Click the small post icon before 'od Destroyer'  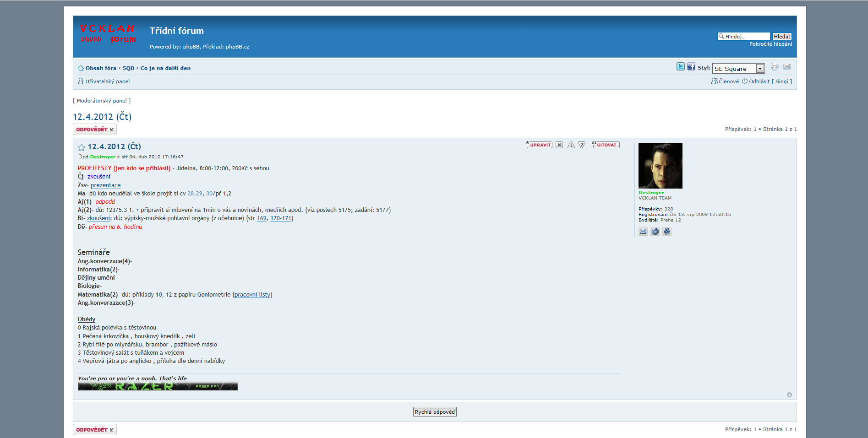(80, 157)
